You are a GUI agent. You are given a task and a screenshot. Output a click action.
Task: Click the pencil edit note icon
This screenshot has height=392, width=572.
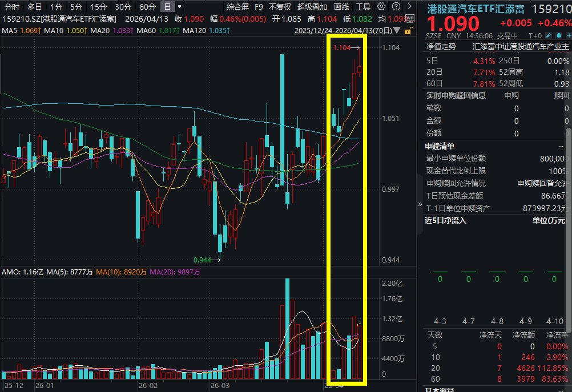pos(548,35)
